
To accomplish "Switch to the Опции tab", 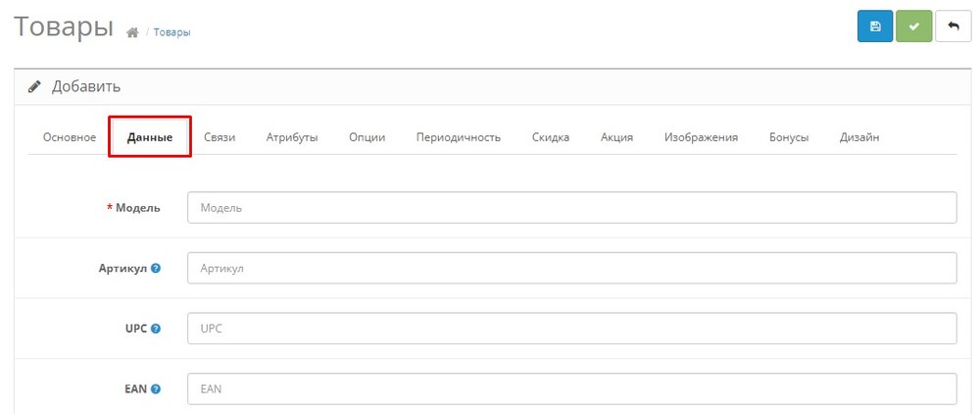I will [x=367, y=137].
